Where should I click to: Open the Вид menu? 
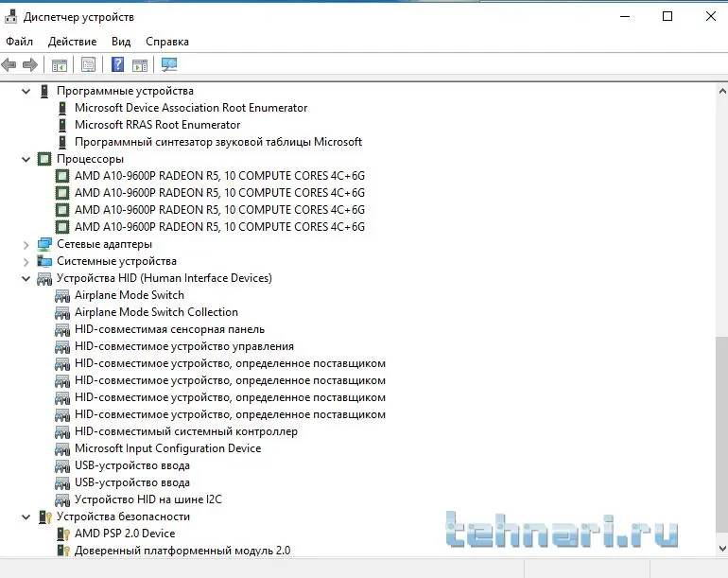pyautogui.click(x=121, y=42)
